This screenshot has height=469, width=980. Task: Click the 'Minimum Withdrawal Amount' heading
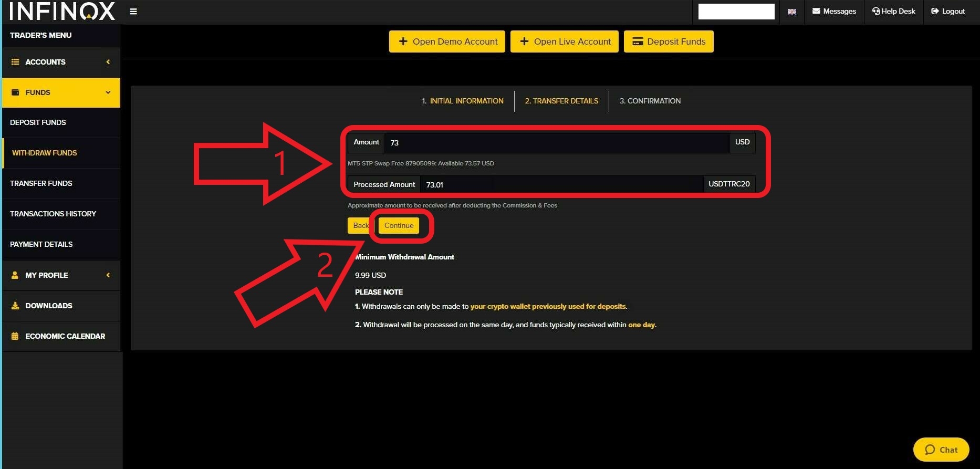(404, 257)
